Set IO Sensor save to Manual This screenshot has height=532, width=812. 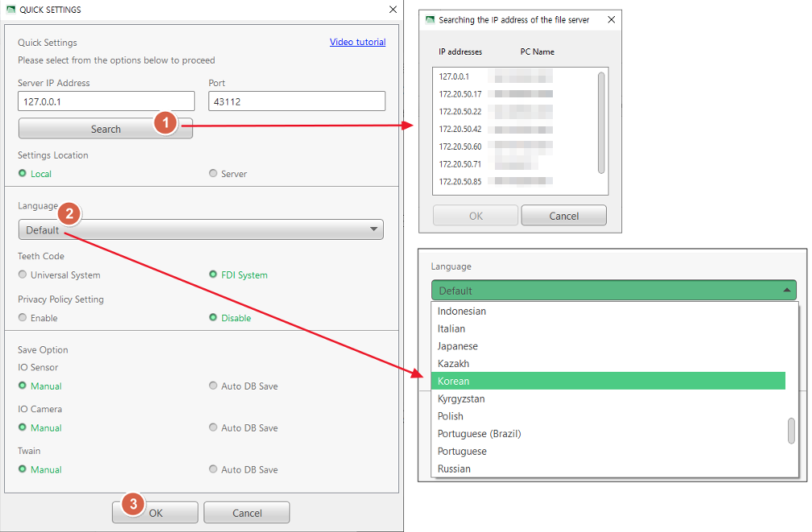(40, 386)
